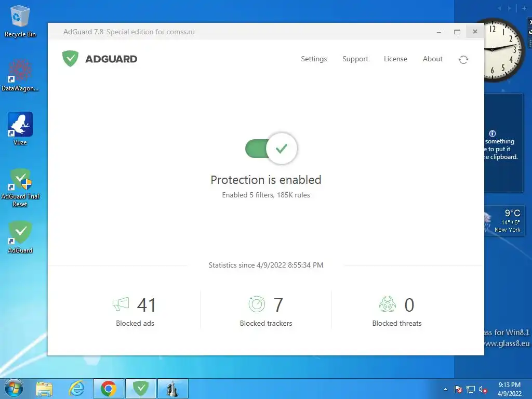Viewport: 532px width, 399px height.
Task: Select the AdGuard Trial Reset shortcut
Action: point(20,188)
